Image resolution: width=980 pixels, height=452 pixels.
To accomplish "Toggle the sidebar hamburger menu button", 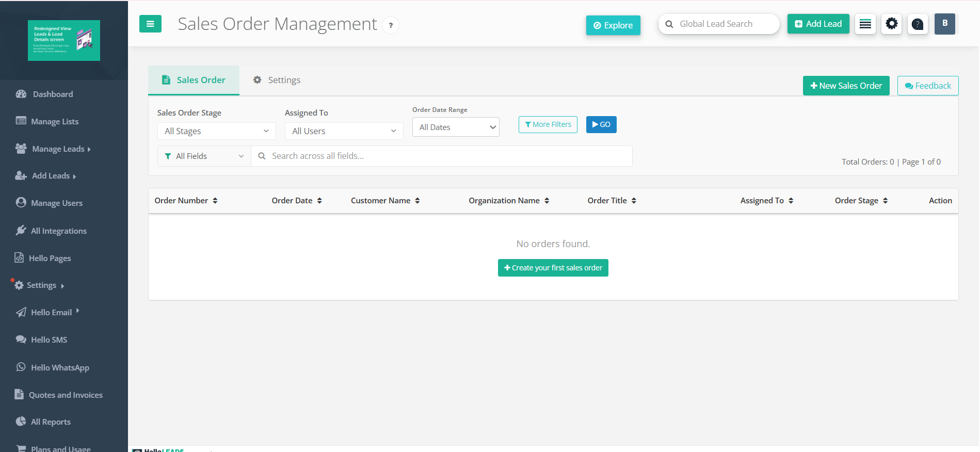I will tap(150, 24).
